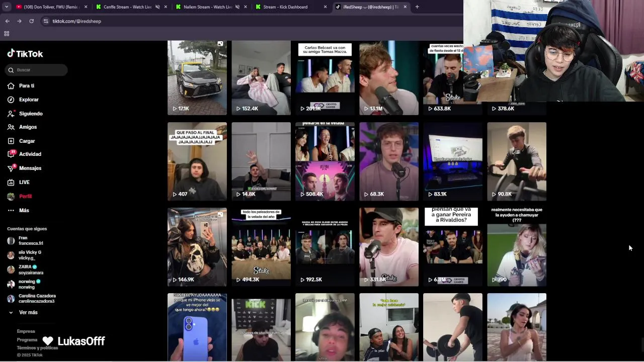644x362 pixels.
Task: Open the podcast video with 13.1M views
Action: 389,78
